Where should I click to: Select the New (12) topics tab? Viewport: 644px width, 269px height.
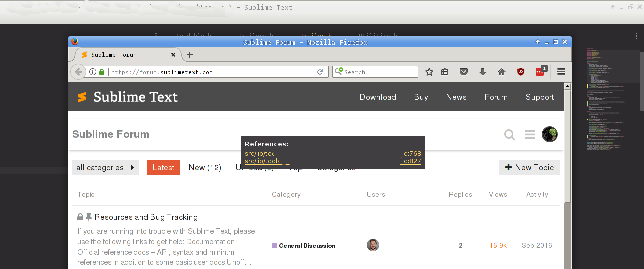[205, 167]
